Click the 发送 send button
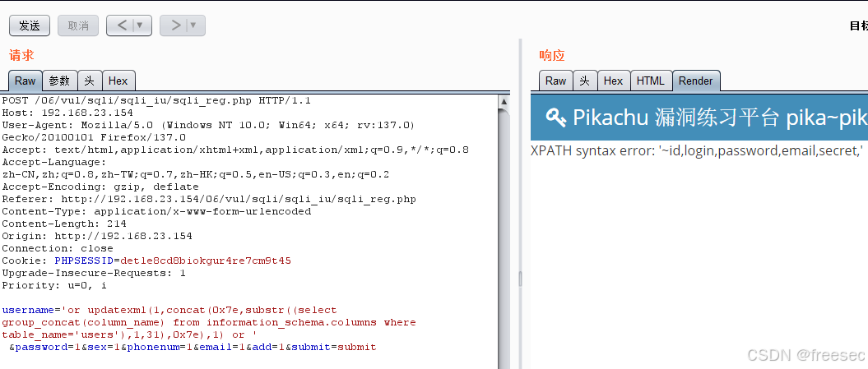Image resolution: width=868 pixels, height=369 pixels. point(30,25)
